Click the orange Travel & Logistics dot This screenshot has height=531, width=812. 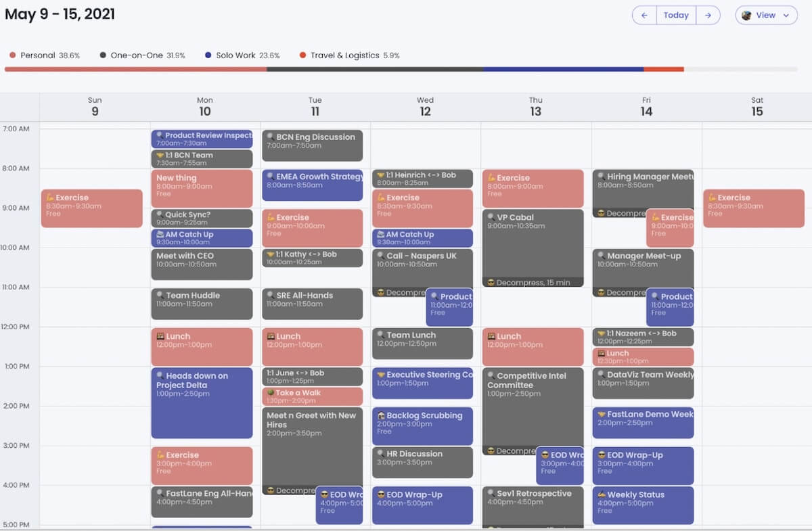pyautogui.click(x=302, y=55)
